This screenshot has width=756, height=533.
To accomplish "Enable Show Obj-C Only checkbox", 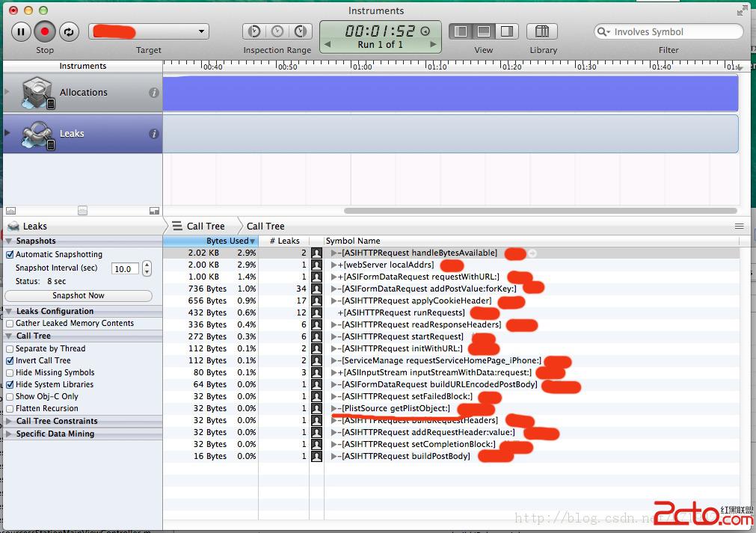I will pos(10,397).
